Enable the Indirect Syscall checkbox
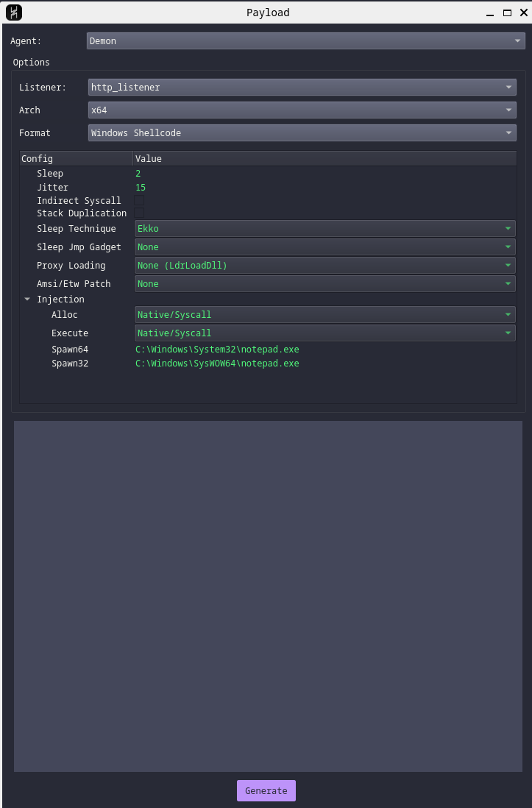Image resolution: width=532 pixels, height=808 pixels. (x=139, y=200)
